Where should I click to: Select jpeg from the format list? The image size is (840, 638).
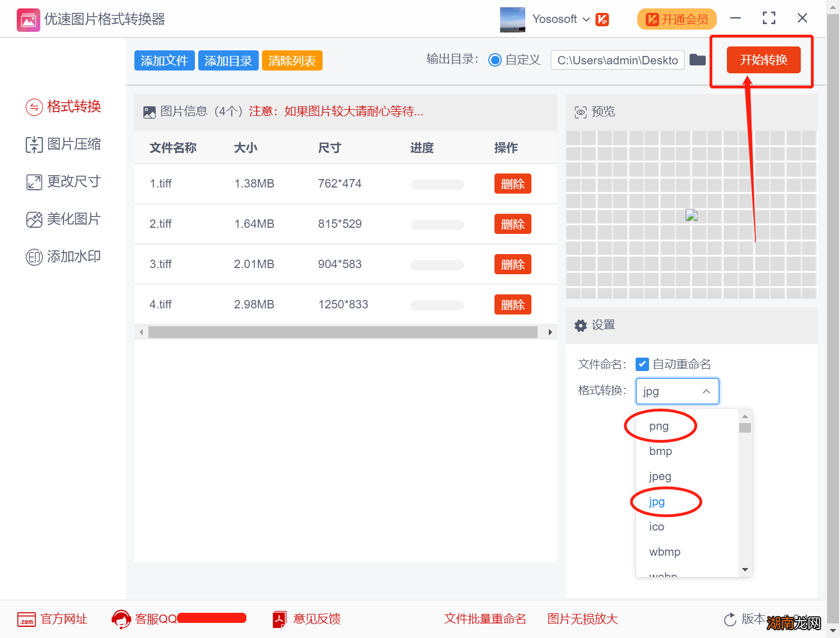660,476
